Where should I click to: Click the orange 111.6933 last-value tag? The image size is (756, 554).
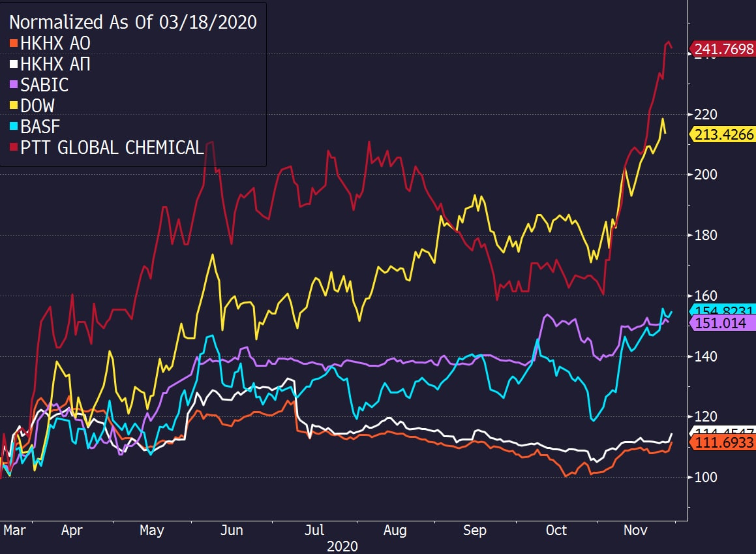coord(722,442)
